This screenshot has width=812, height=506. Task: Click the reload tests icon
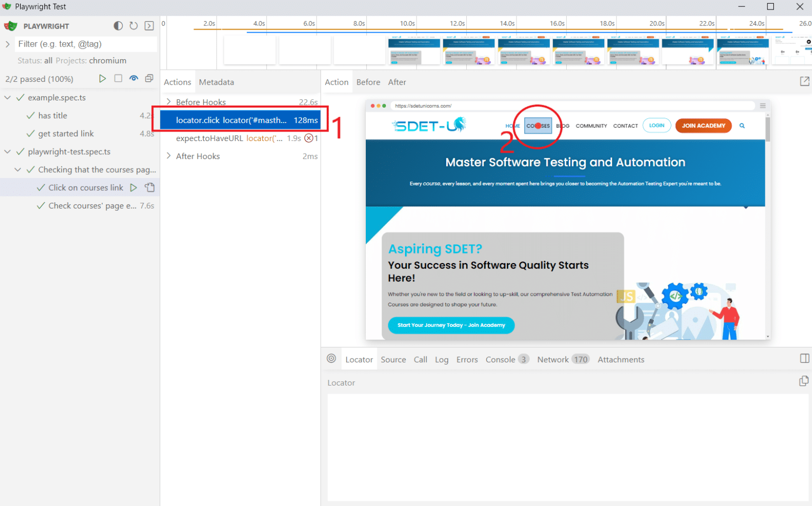(134, 26)
